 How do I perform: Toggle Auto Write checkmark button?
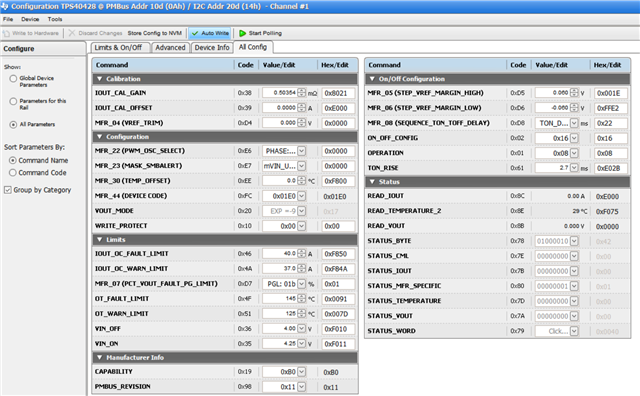(x=210, y=33)
